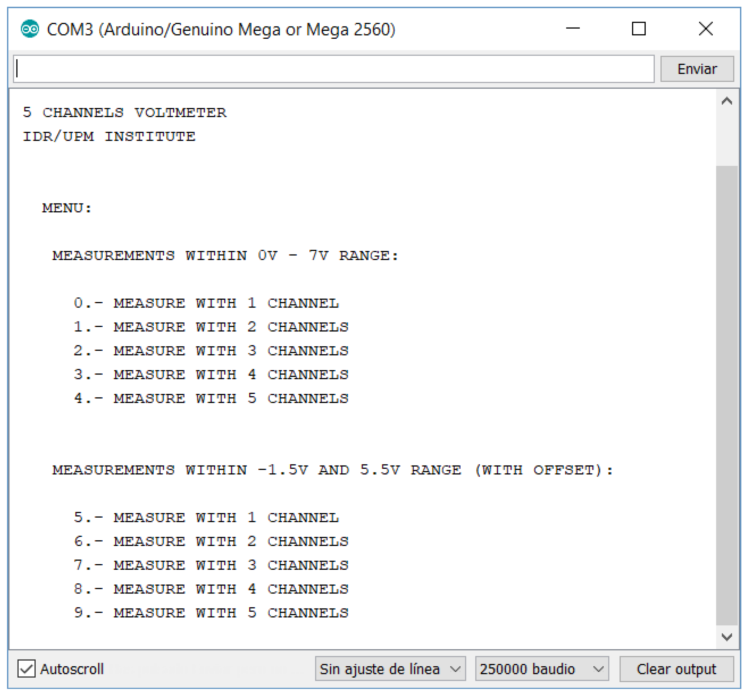The height and width of the screenshot is (700, 750).
Task: Click the scrollbar down arrow
Action: (x=726, y=637)
